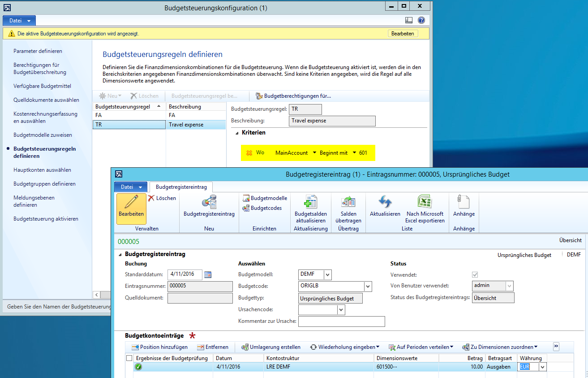Open calendar picker next to Standarddatum
This screenshot has height=378, width=588.
tap(208, 275)
